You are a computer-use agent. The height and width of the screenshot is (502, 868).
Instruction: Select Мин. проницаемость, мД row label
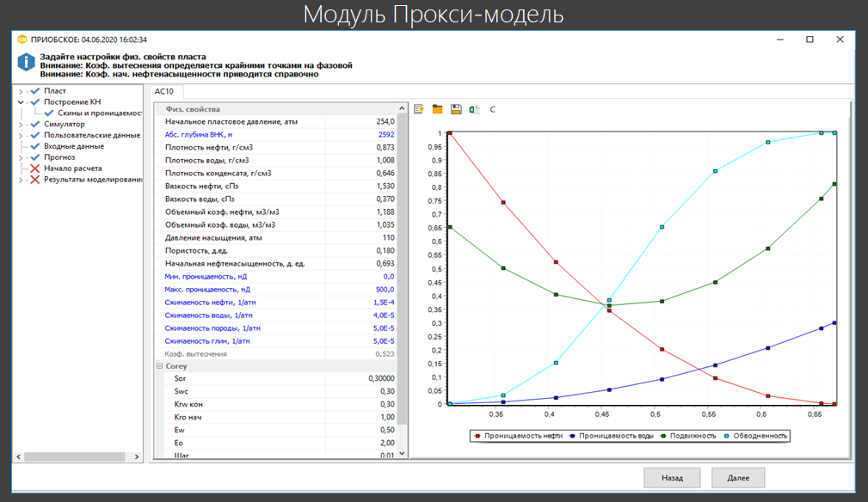click(206, 277)
